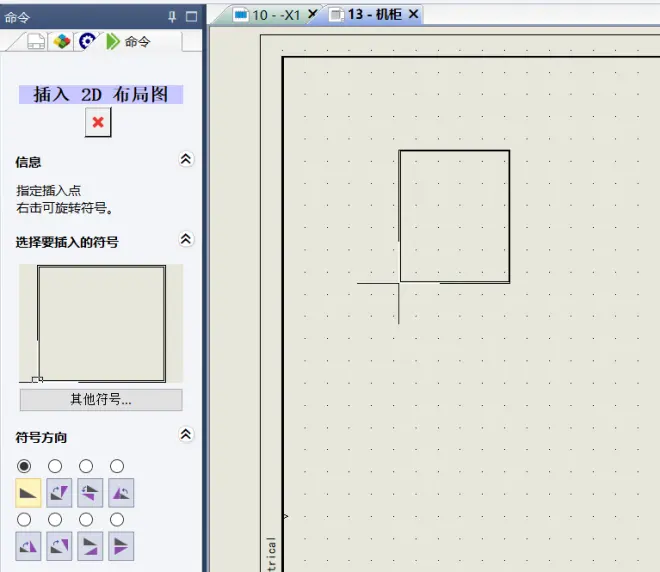
Task: Select third radio button in top orientation row
Action: pyautogui.click(x=86, y=466)
